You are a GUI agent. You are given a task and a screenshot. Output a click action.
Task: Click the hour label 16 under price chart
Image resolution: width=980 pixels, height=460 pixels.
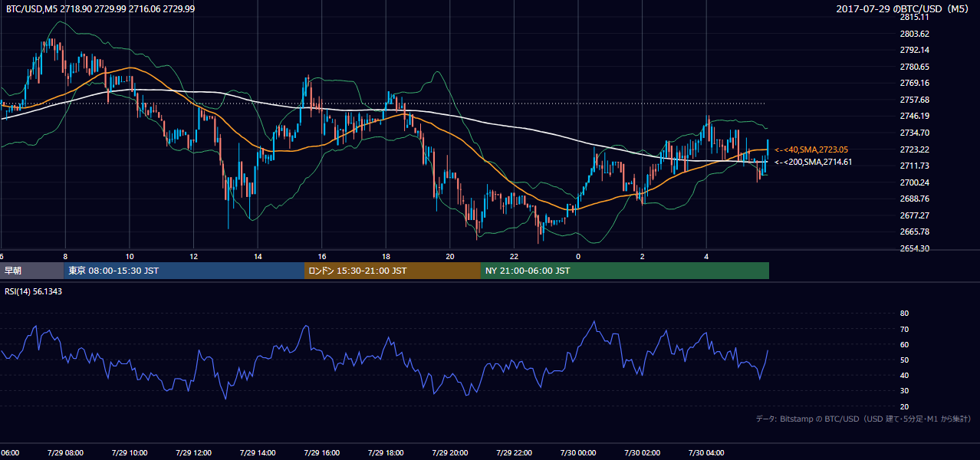click(x=322, y=257)
